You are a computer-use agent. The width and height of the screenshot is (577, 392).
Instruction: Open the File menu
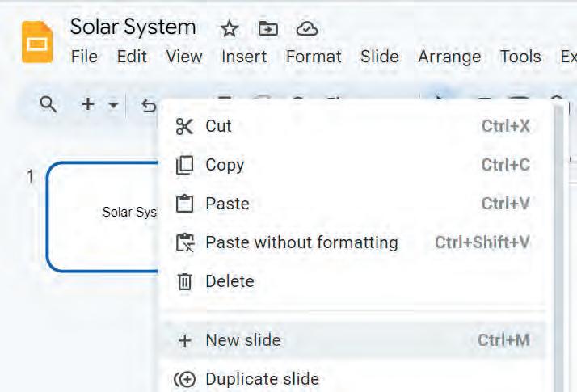(x=84, y=57)
